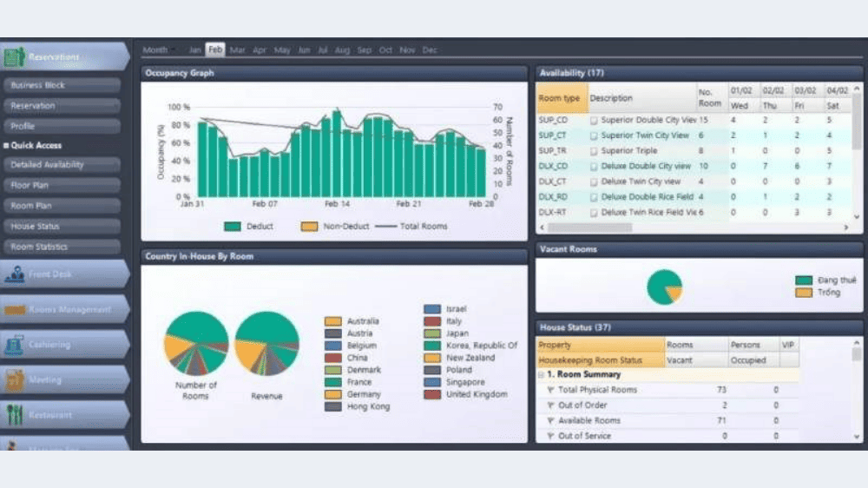Image resolution: width=868 pixels, height=488 pixels.
Task: Select the Feb month tab
Action: coord(215,50)
